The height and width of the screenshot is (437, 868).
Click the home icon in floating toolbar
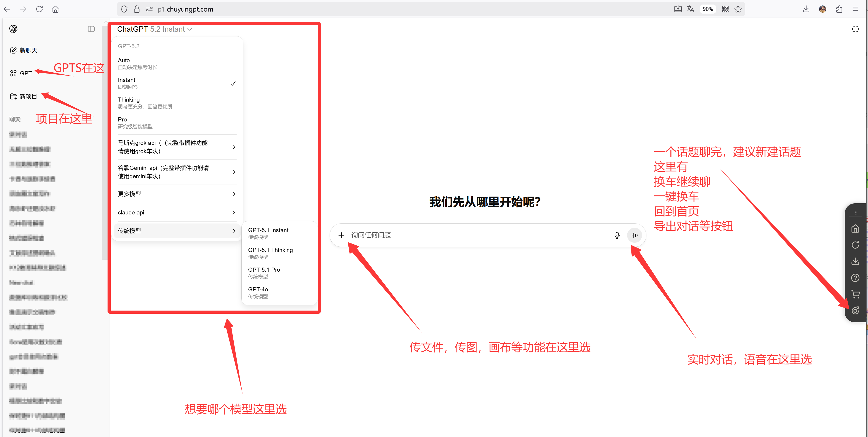tap(855, 229)
